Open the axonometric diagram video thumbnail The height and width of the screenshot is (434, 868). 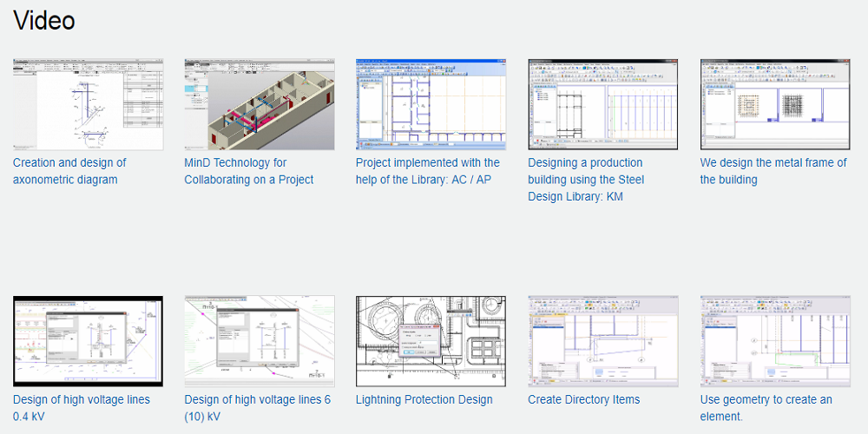point(88,104)
